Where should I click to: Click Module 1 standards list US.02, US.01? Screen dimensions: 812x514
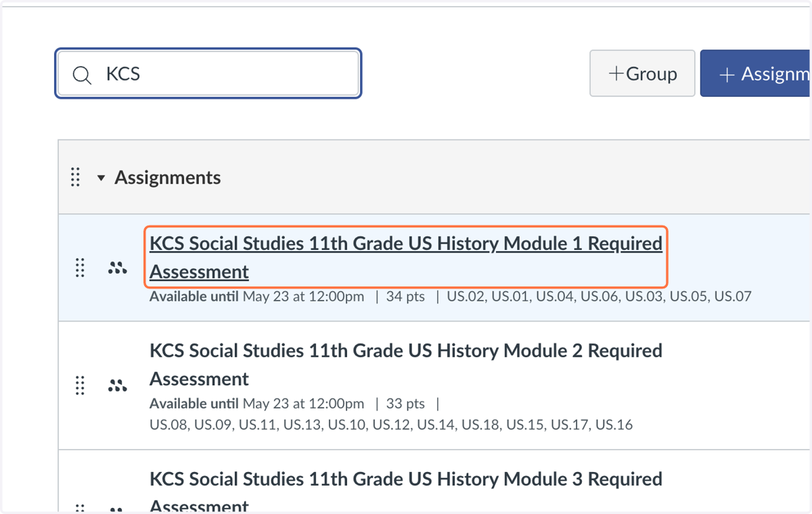pos(599,296)
